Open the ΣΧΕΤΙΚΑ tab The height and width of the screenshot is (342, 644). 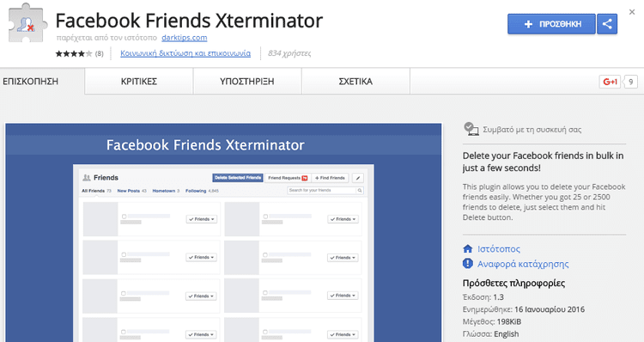tap(355, 82)
